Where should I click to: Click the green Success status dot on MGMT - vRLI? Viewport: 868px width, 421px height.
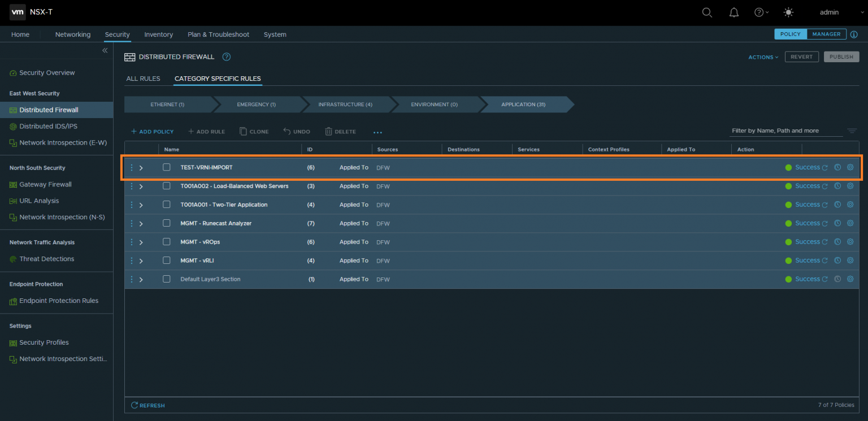(789, 260)
